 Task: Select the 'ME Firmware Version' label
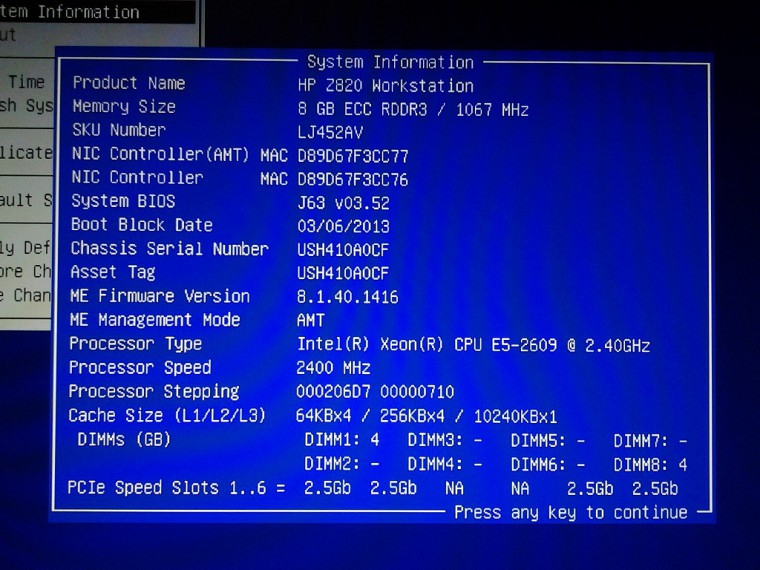[x=160, y=296]
